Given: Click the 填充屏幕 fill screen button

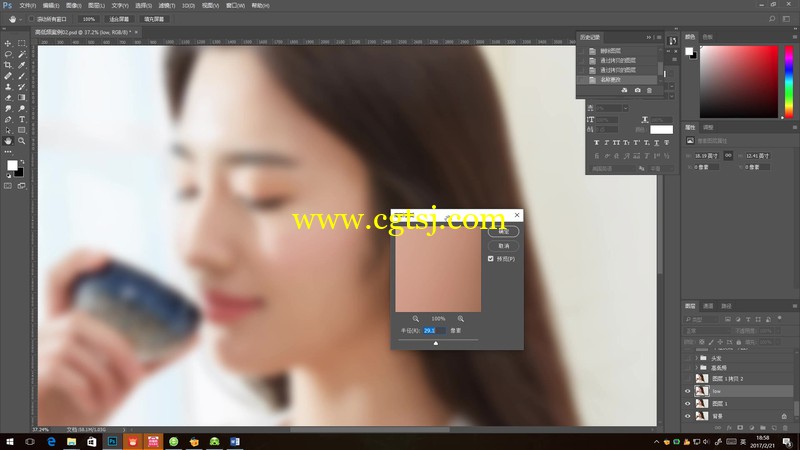Looking at the screenshot, I should point(154,19).
